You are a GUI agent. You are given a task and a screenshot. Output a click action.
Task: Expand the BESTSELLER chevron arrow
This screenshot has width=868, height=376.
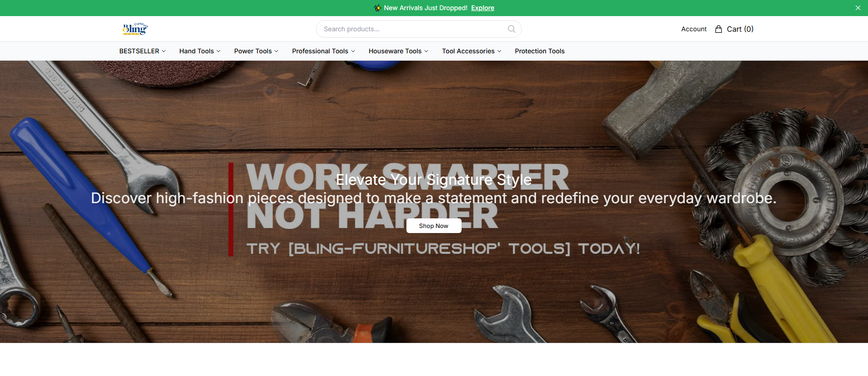click(164, 51)
